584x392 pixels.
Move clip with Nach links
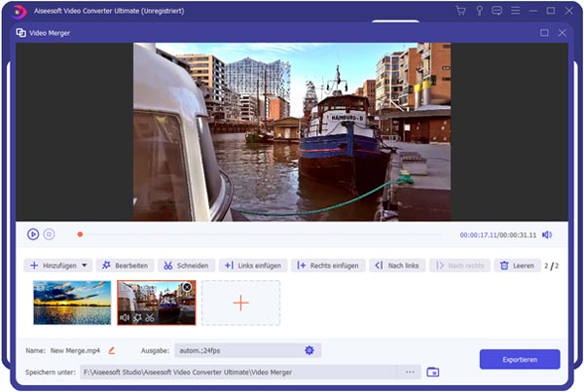point(397,266)
